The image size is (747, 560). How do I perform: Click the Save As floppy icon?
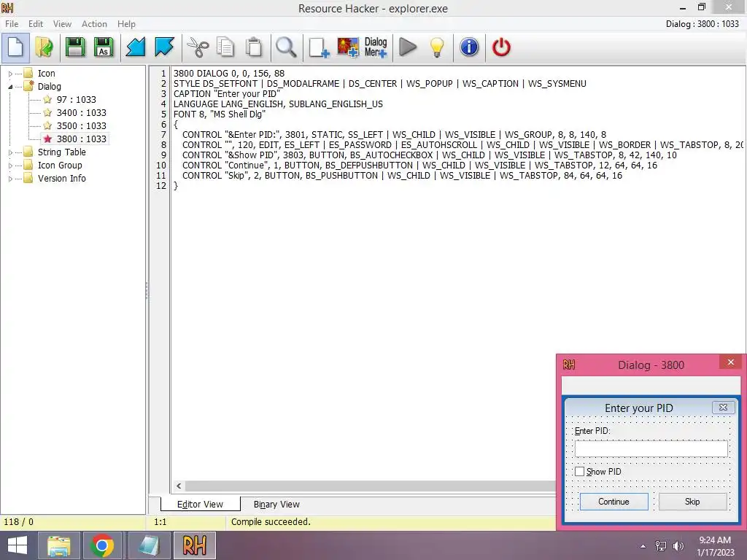pyautogui.click(x=104, y=47)
